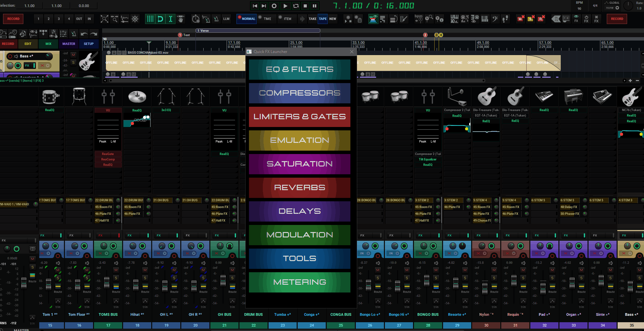Switch to the SETUP tab
This screenshot has width=644, height=331.
click(89, 44)
